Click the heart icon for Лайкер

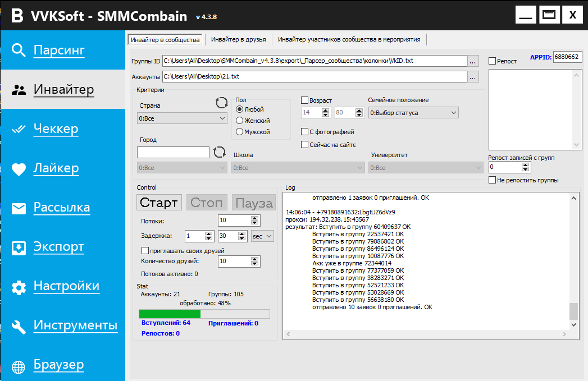(x=19, y=169)
